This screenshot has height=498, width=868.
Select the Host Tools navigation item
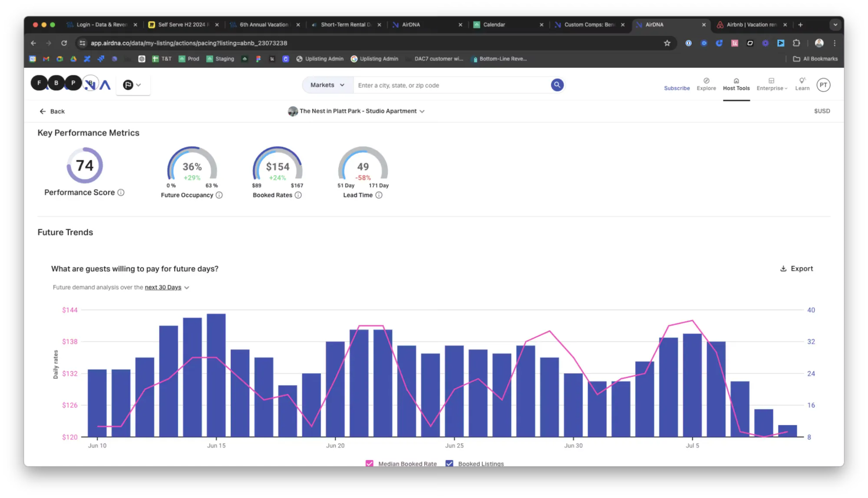(736, 85)
